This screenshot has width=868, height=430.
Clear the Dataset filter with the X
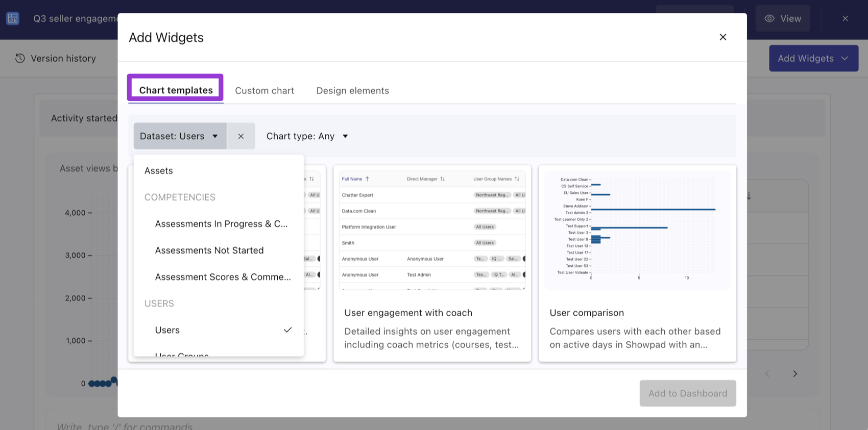point(241,136)
